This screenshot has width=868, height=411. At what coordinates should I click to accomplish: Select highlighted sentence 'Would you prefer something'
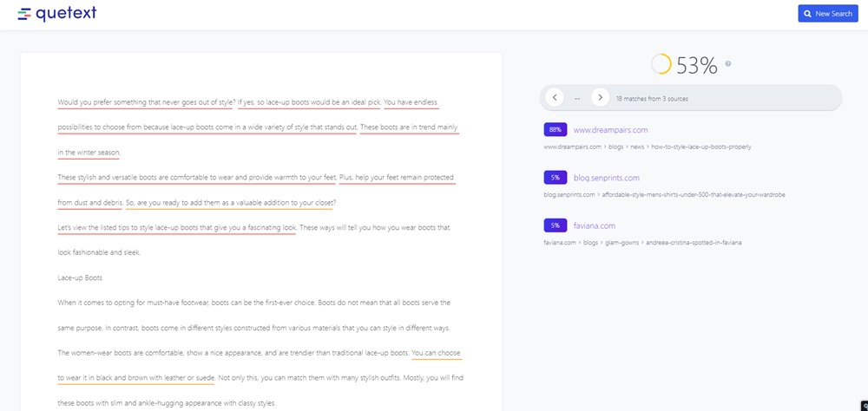[x=146, y=102]
